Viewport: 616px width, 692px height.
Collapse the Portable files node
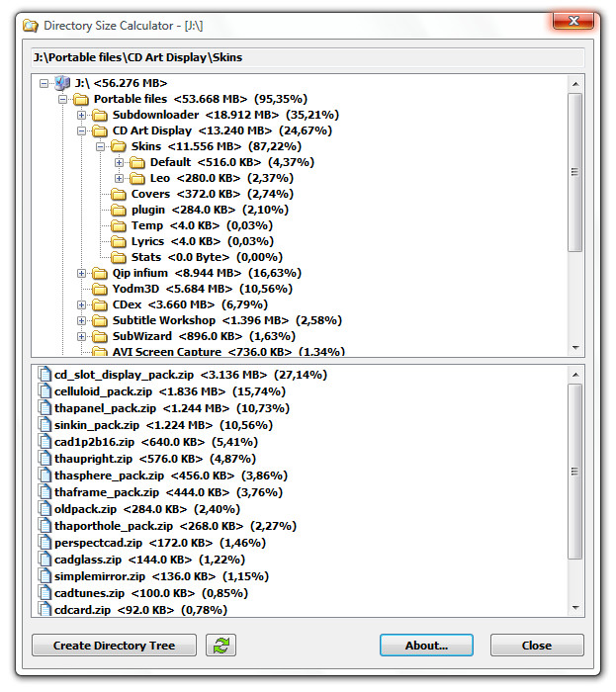pyautogui.click(x=62, y=99)
